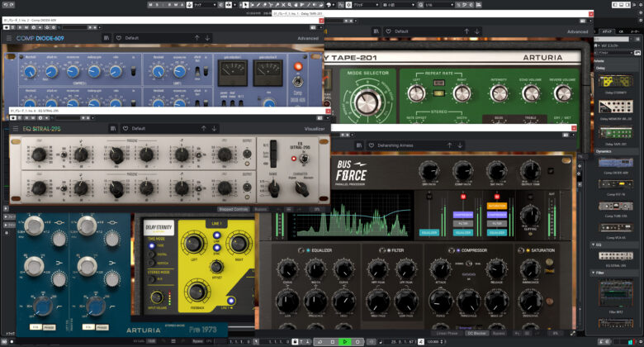Viewport: 644px width, 347px height.
Task: Open Advanced panel of Comp DIODE-609
Action: tap(307, 38)
